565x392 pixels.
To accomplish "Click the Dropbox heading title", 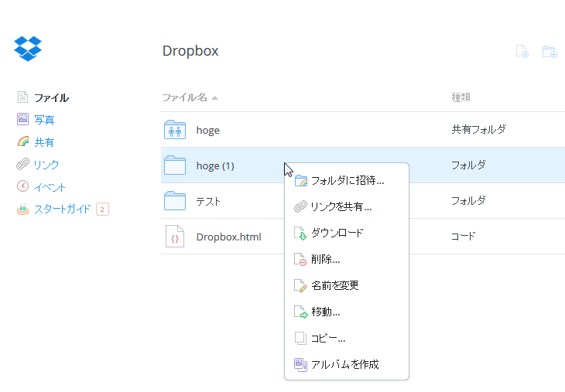I will pyautogui.click(x=190, y=51).
